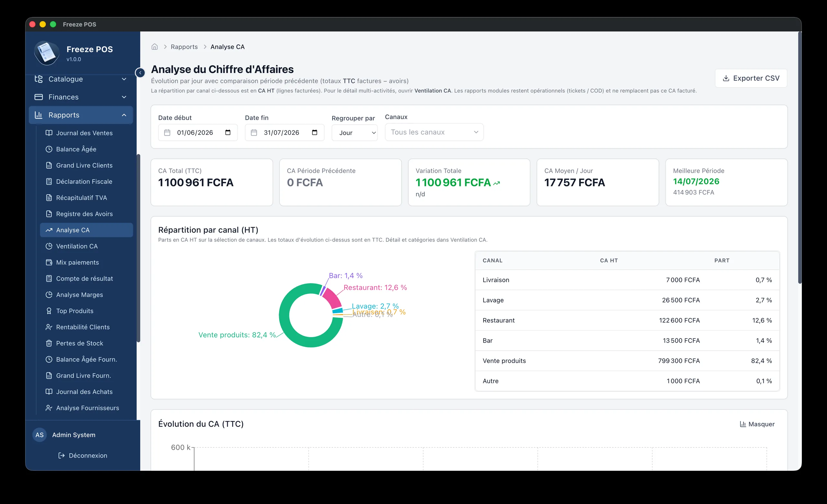Click the CA HT column header

609,260
